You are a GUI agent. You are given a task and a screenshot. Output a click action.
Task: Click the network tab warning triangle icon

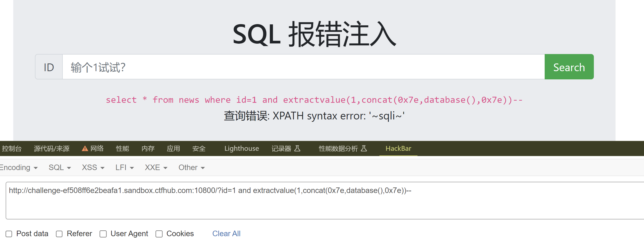click(85, 149)
